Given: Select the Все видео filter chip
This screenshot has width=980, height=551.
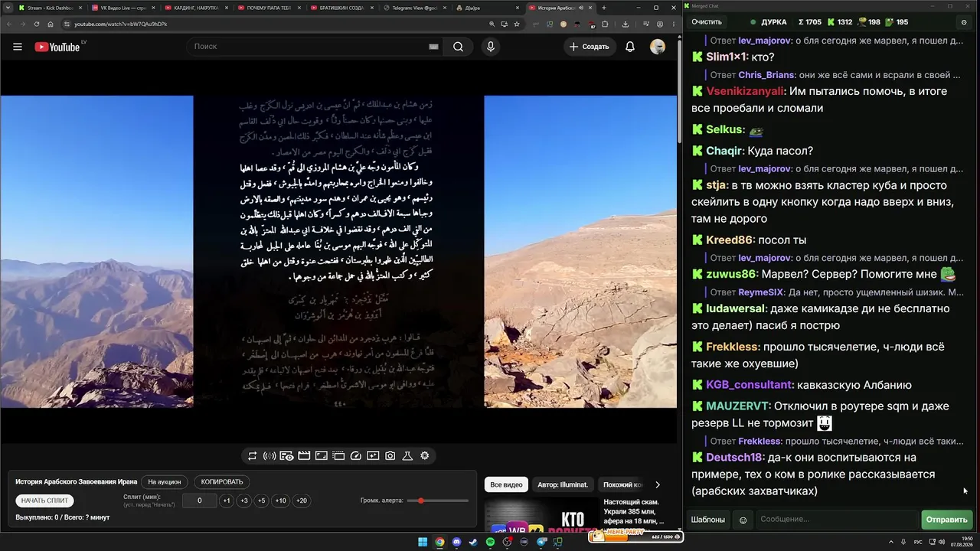Looking at the screenshot, I should click(x=506, y=484).
